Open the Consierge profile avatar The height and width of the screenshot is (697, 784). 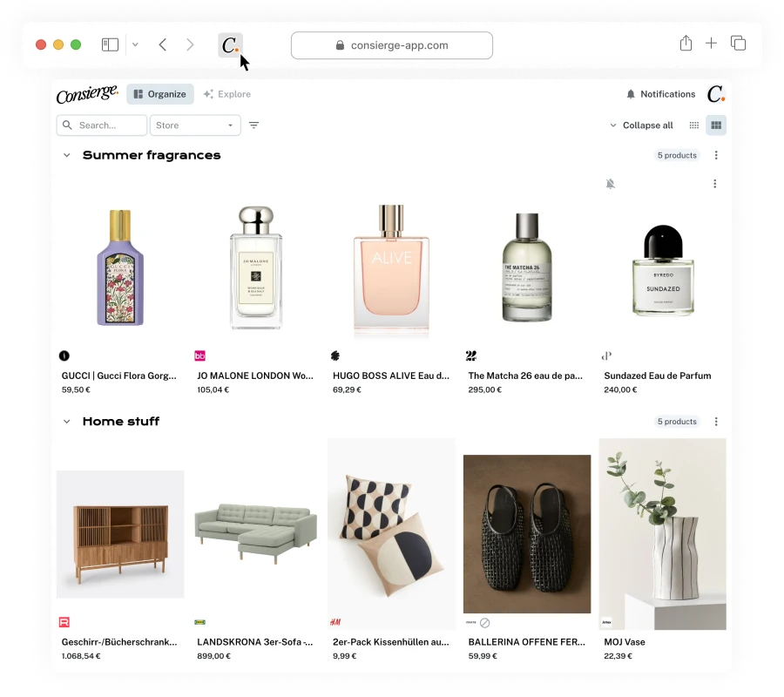[x=716, y=94]
